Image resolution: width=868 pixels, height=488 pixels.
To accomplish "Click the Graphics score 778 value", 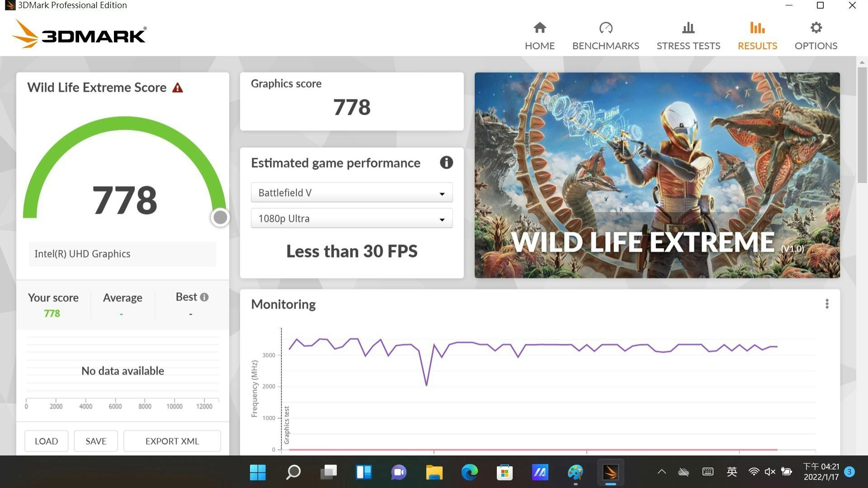I will (x=352, y=108).
